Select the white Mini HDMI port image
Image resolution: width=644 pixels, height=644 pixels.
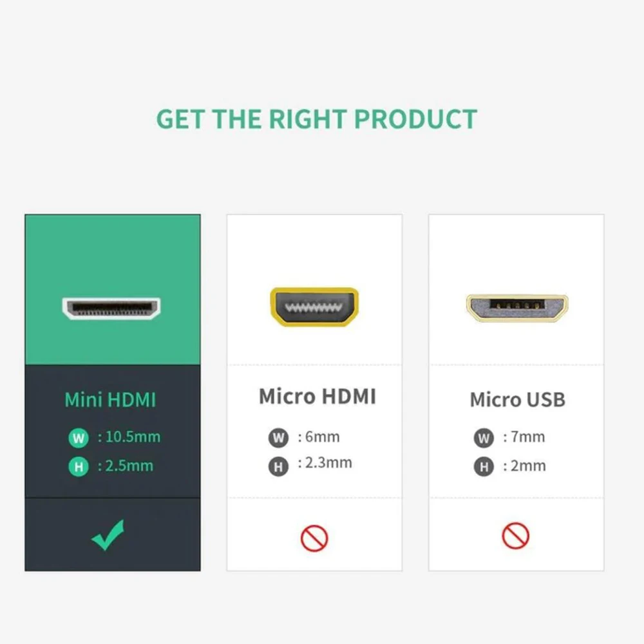(x=111, y=308)
